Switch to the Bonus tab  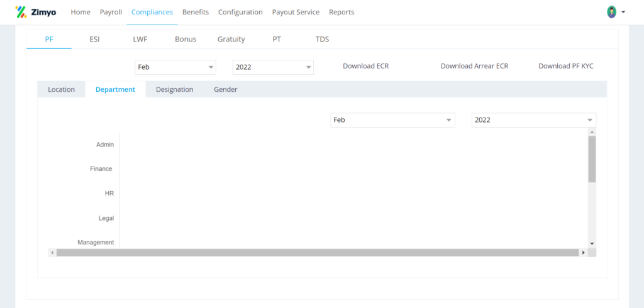click(x=186, y=40)
